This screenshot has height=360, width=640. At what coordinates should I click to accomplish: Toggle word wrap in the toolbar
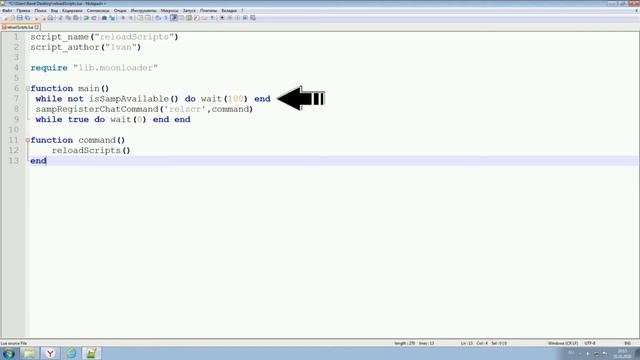pos(158,18)
